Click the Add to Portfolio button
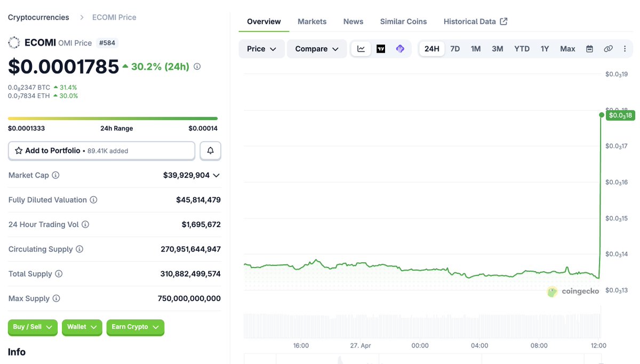This screenshot has width=640, height=364. click(101, 151)
